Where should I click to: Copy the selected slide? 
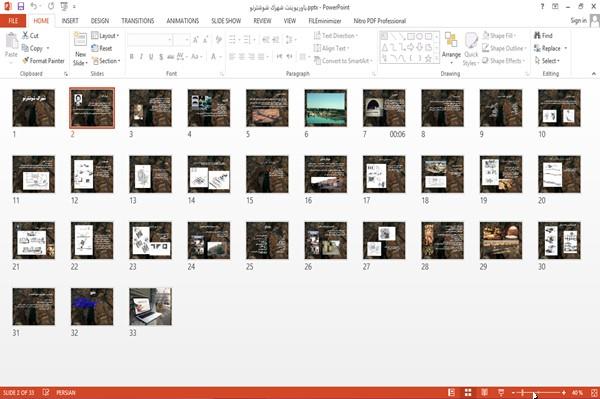(32, 48)
